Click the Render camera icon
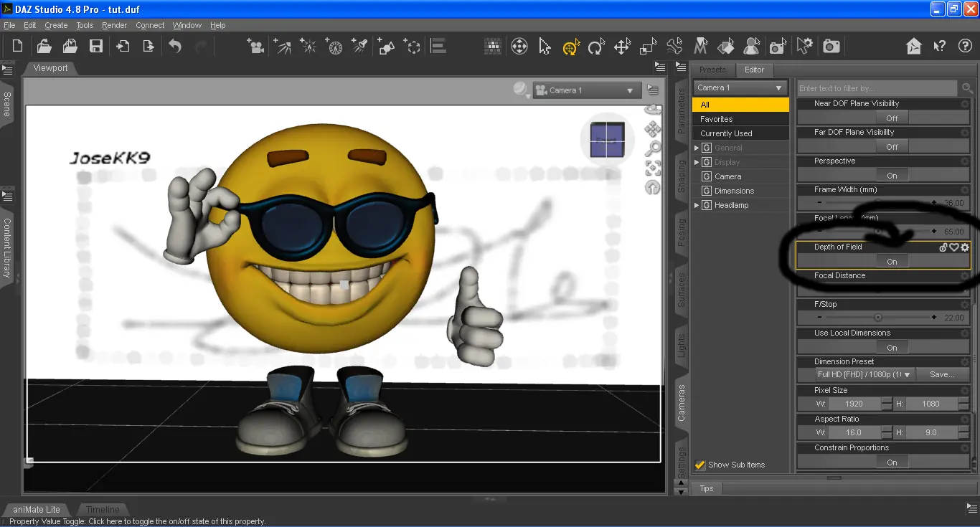 831,47
